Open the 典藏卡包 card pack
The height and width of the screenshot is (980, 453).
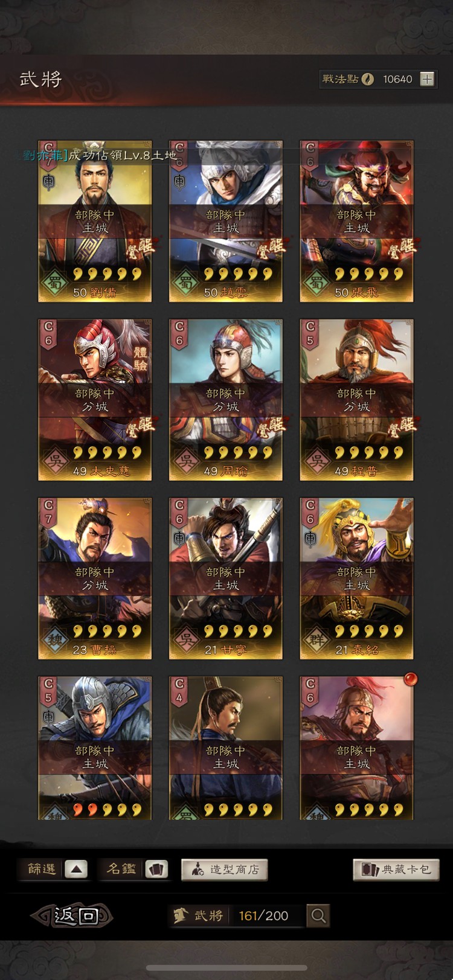pyautogui.click(x=396, y=870)
